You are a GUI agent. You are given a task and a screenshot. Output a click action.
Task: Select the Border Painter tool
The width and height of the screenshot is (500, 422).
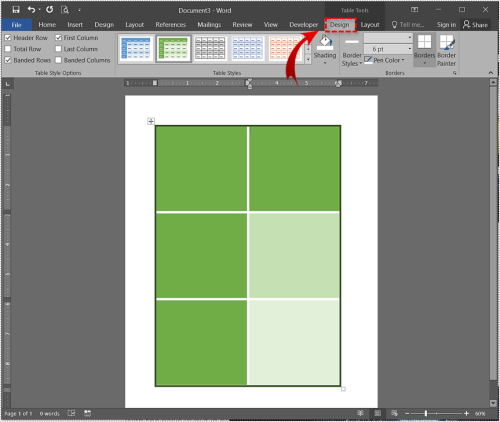click(x=446, y=51)
